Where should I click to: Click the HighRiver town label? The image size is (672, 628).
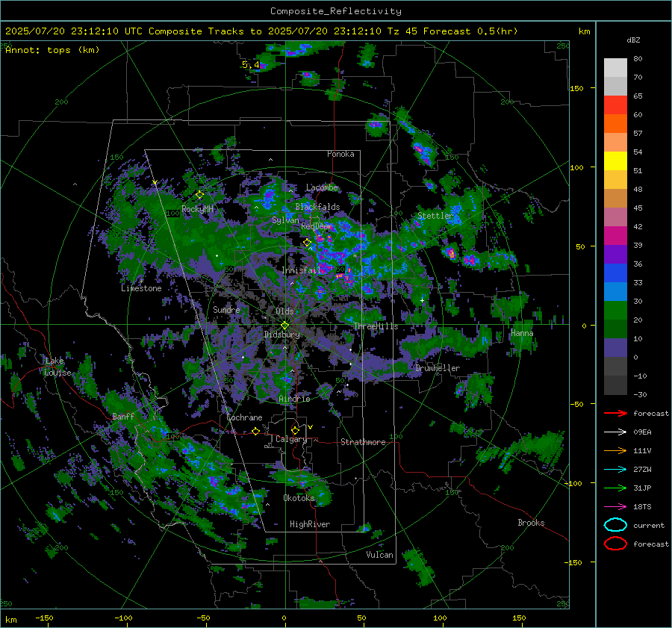[x=310, y=524]
